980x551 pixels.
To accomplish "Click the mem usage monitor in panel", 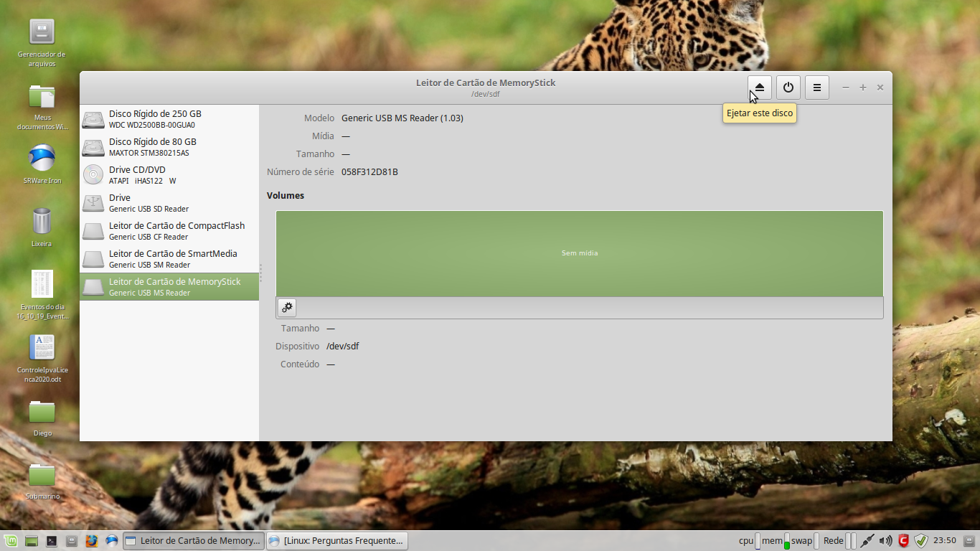I will tap(775, 541).
